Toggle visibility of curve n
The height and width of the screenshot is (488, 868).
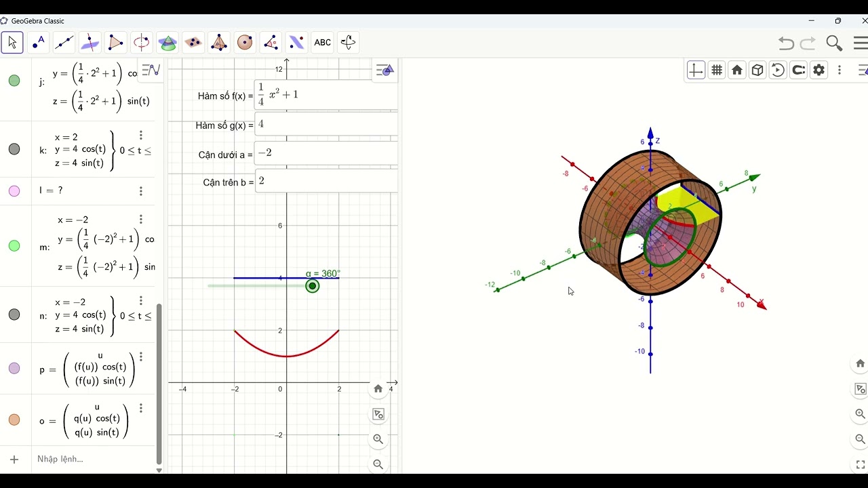click(x=14, y=314)
